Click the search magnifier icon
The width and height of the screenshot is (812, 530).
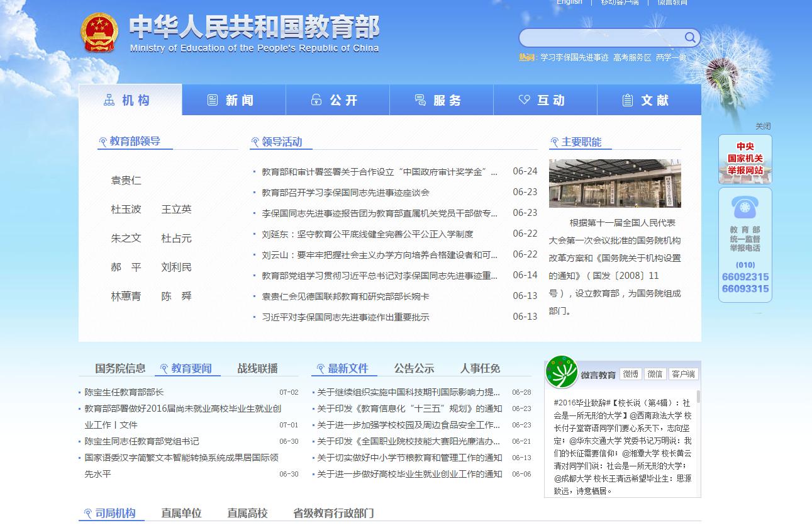pos(690,37)
